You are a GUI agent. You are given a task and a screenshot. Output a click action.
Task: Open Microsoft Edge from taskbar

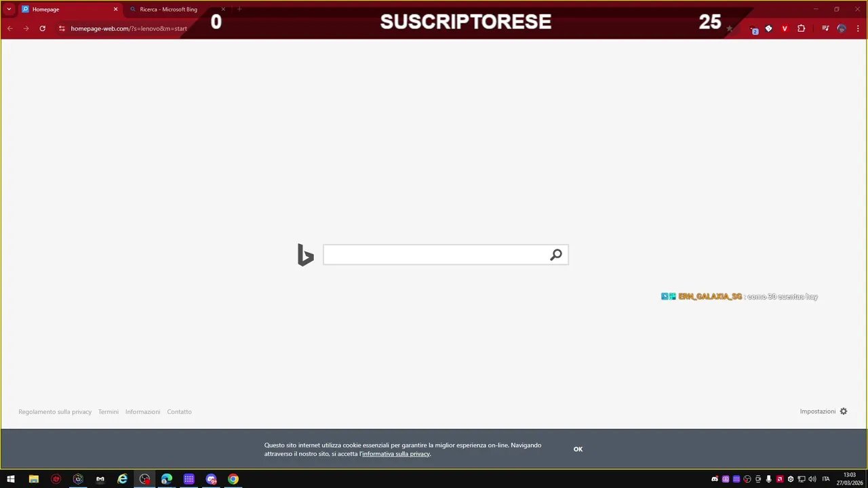tap(167, 479)
